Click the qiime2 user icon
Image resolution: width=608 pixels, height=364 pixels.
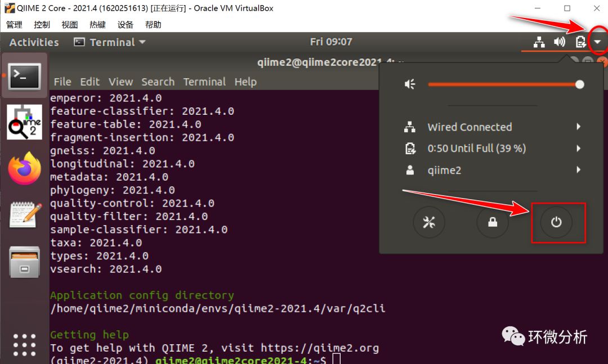[x=410, y=170]
